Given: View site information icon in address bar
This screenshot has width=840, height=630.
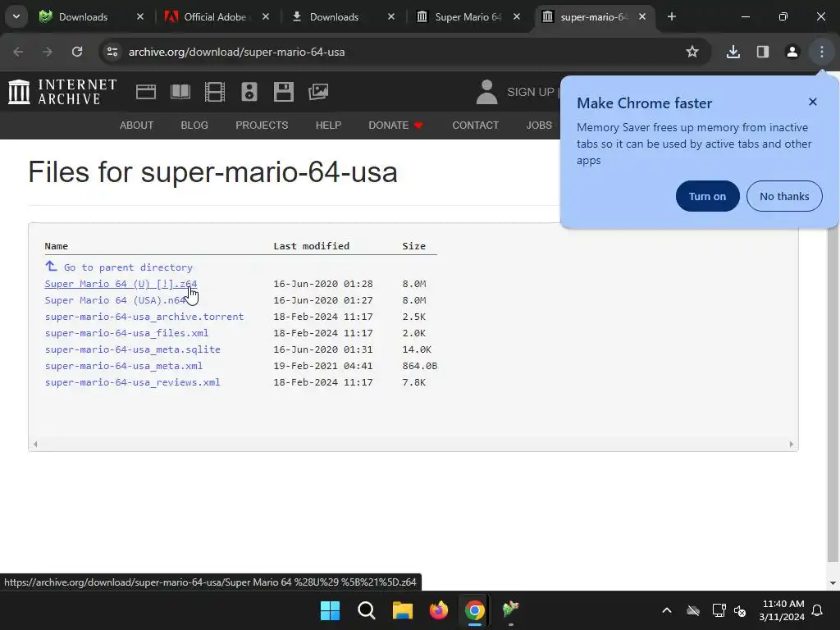Looking at the screenshot, I should pos(112,52).
